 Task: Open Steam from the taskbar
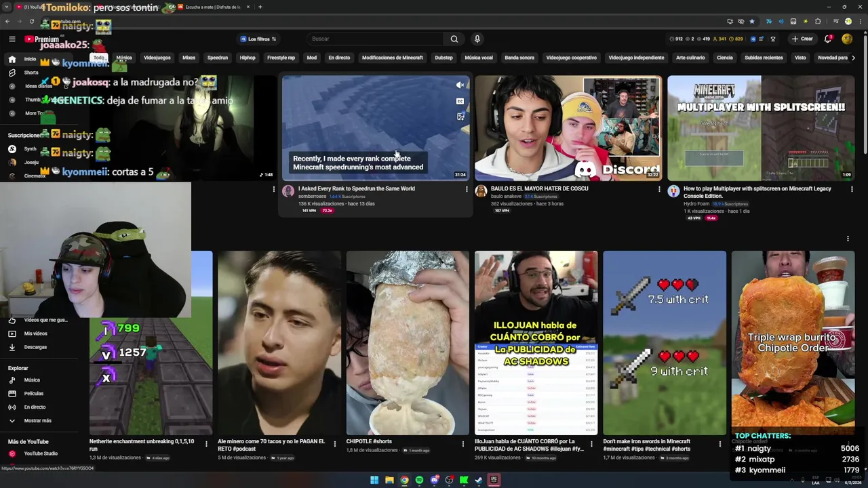[x=479, y=480]
